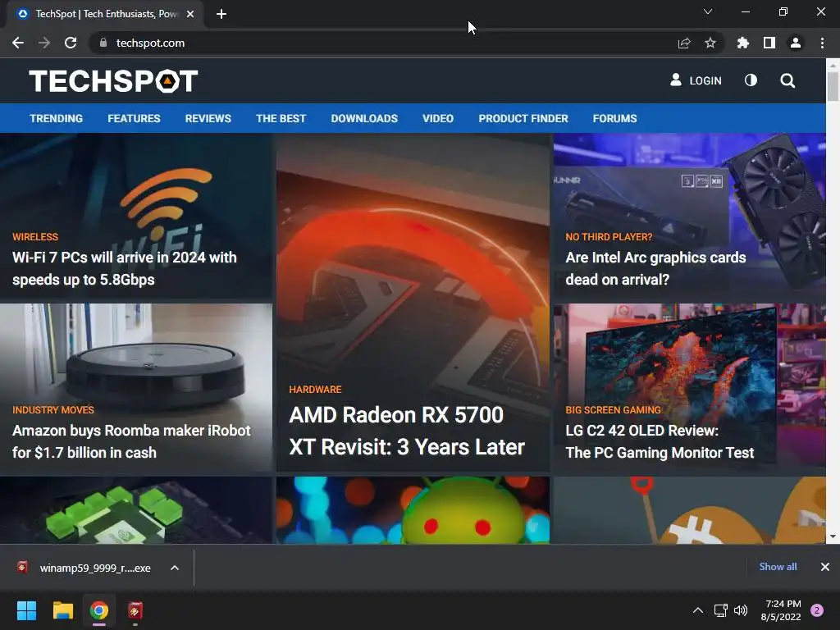Click the WIRELESS category label
The image size is (840, 630).
pyautogui.click(x=35, y=237)
